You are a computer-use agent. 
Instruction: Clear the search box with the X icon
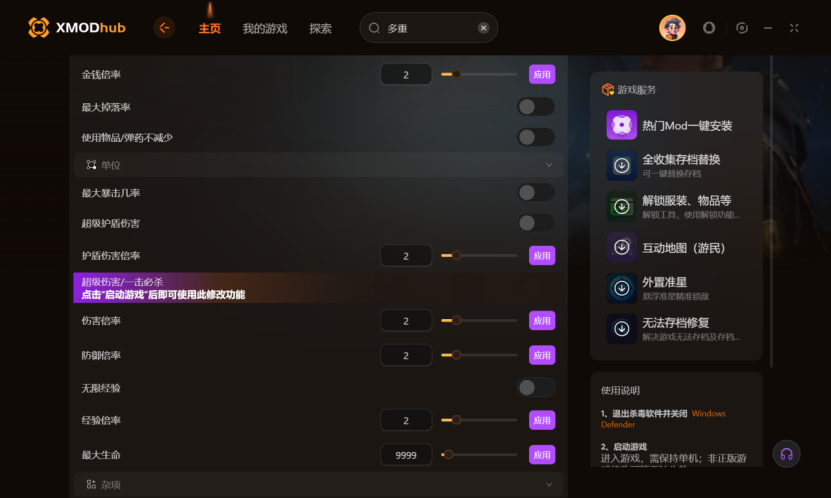[483, 28]
